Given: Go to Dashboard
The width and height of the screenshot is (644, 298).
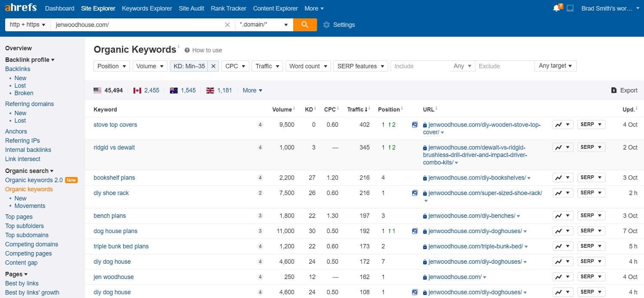Looking at the screenshot, I should [60, 8].
